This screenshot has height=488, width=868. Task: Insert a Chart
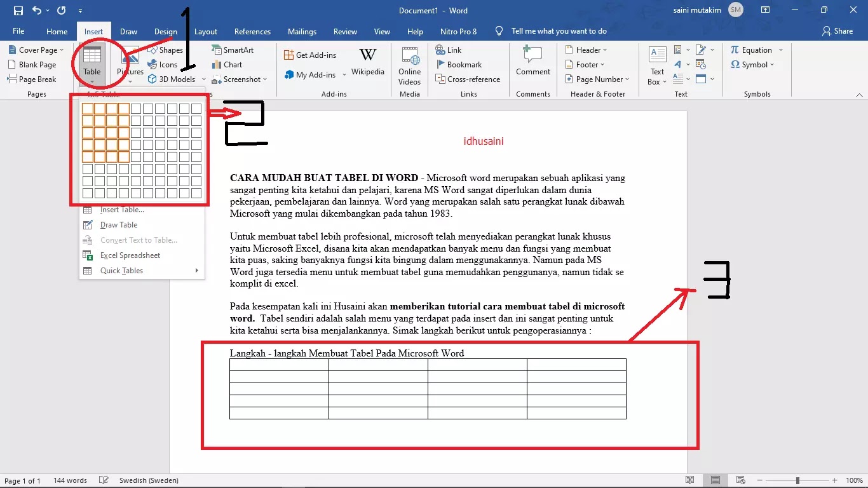[x=227, y=64]
